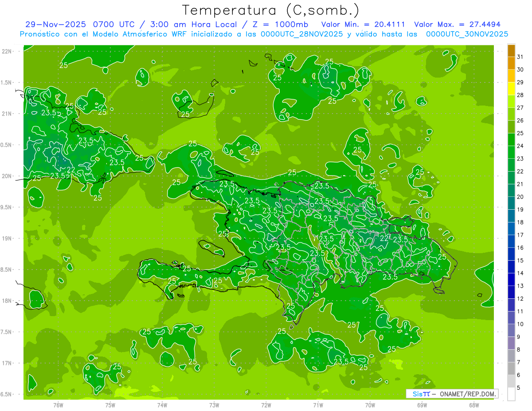Click the "22N" latitude axis label
The height and width of the screenshot is (411, 532).
7,51
